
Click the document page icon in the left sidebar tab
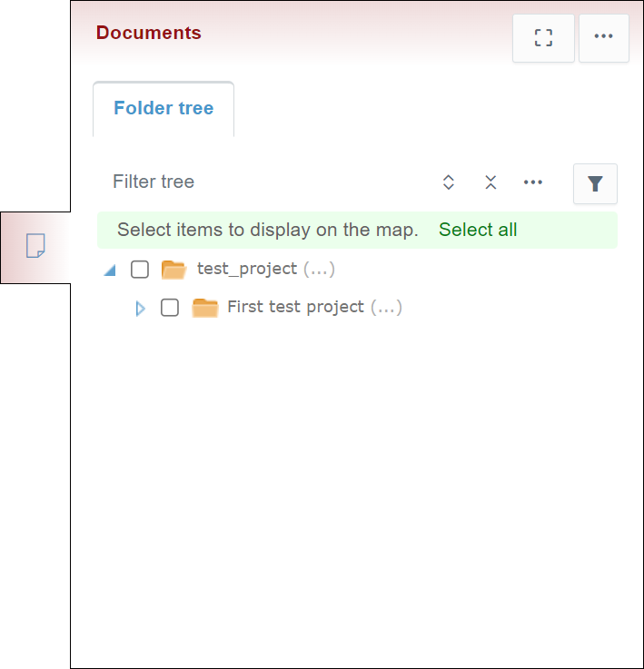pyautogui.click(x=35, y=245)
